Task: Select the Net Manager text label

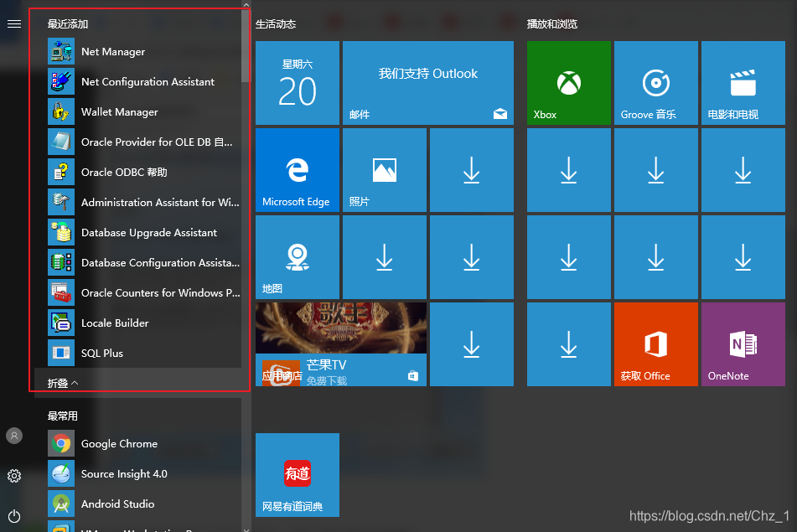Action: (113, 52)
